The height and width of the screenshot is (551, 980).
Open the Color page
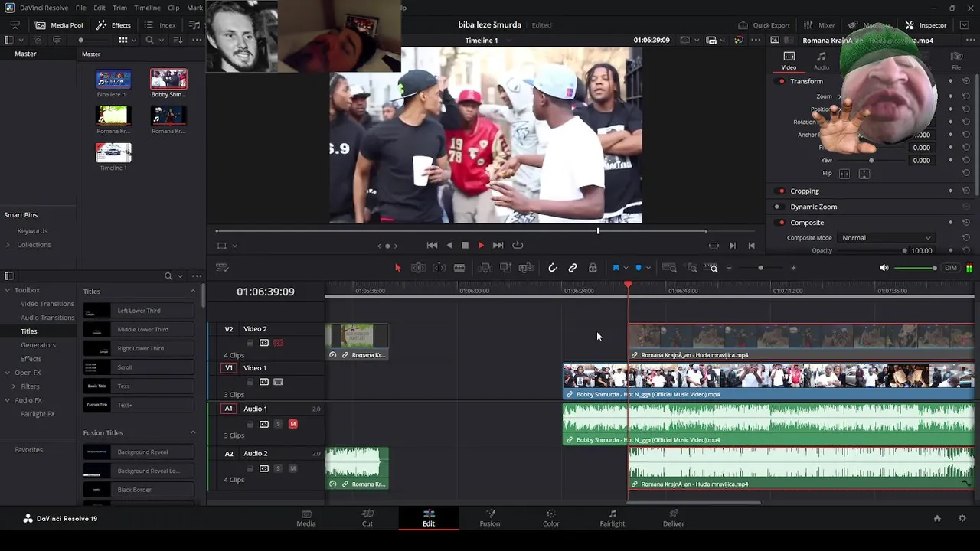[551, 518]
